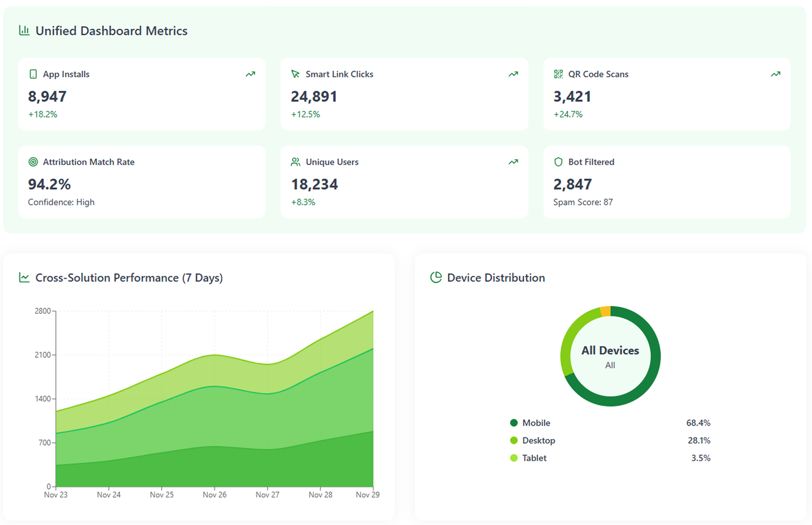Click the Nov 26 axis label on chart
This screenshot has width=812, height=525.
tap(215, 495)
